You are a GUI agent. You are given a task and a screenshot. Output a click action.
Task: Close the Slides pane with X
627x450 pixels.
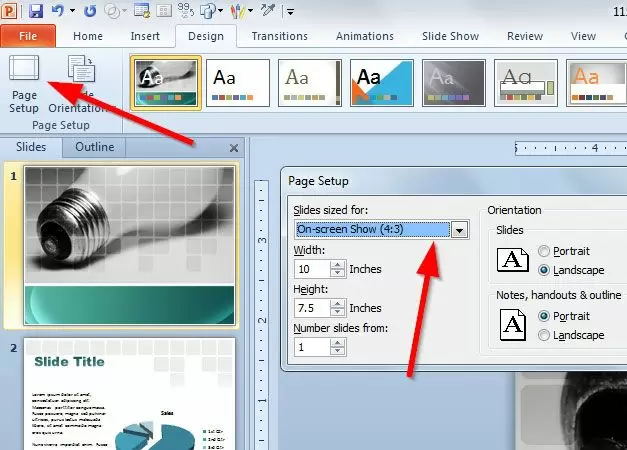point(233,148)
